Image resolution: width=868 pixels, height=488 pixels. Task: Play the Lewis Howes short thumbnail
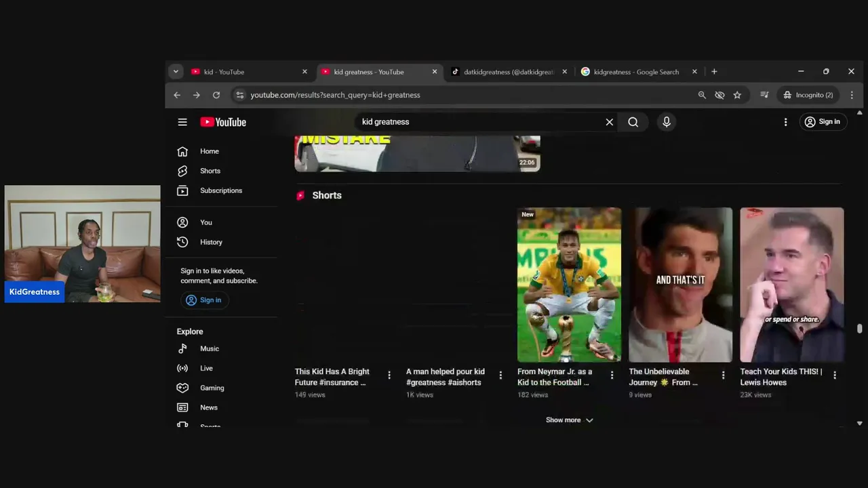[792, 285]
